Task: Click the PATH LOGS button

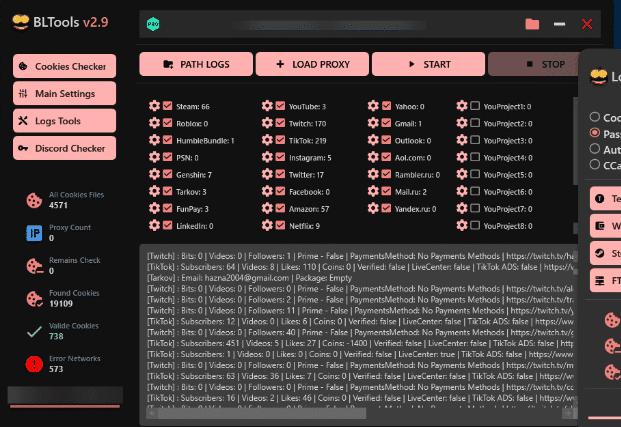Action: point(196,64)
